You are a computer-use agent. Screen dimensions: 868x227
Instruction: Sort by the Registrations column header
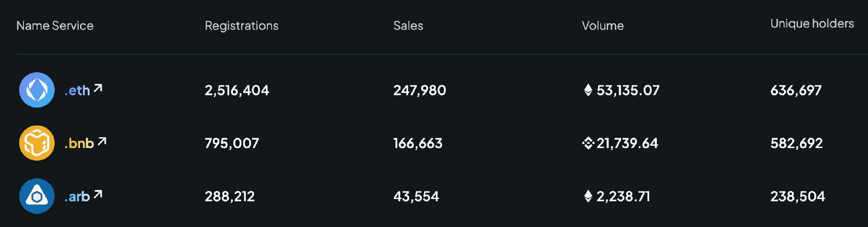(x=241, y=26)
